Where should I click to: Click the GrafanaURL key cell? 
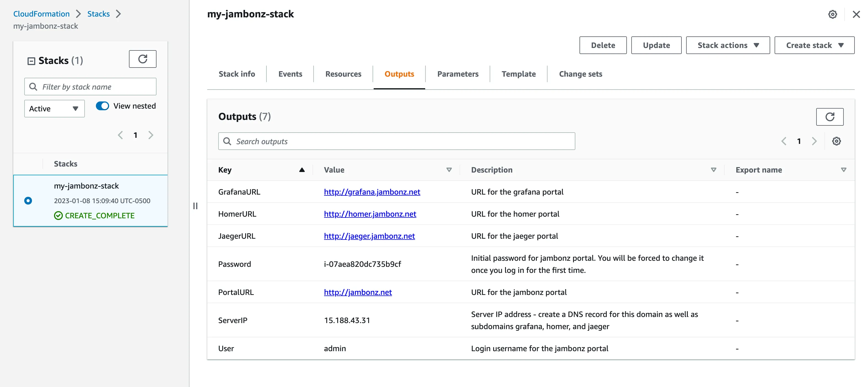click(x=239, y=192)
